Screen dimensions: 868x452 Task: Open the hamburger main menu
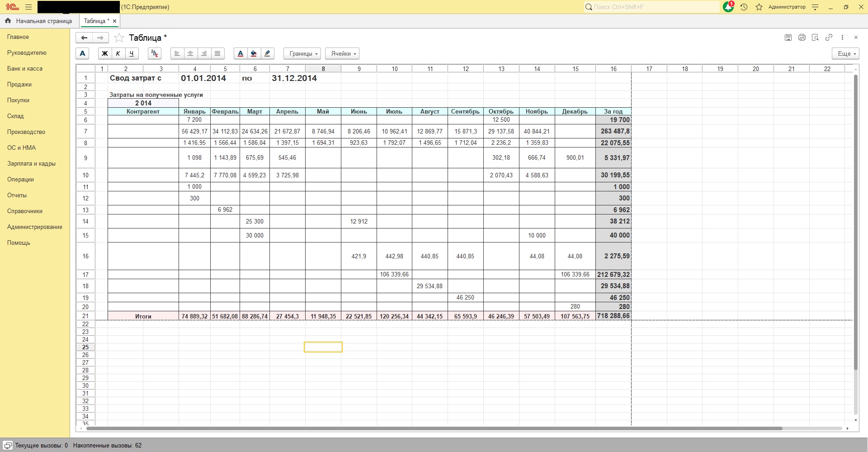28,7
